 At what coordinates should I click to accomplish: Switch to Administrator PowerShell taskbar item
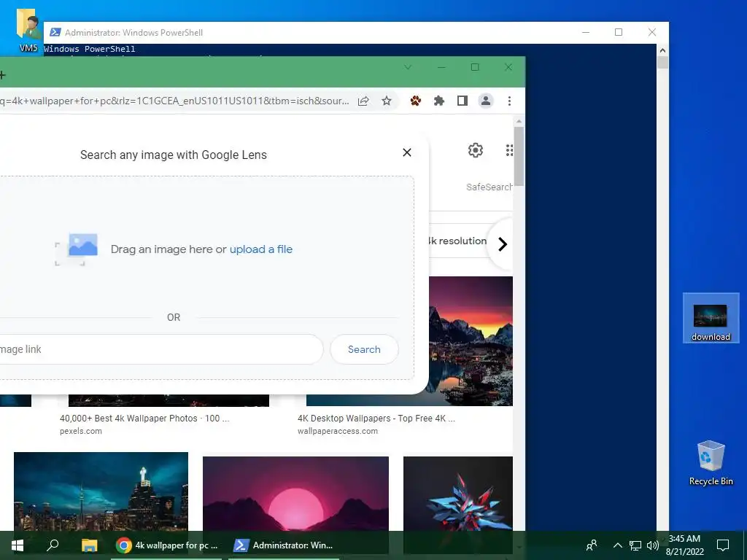pos(284,545)
